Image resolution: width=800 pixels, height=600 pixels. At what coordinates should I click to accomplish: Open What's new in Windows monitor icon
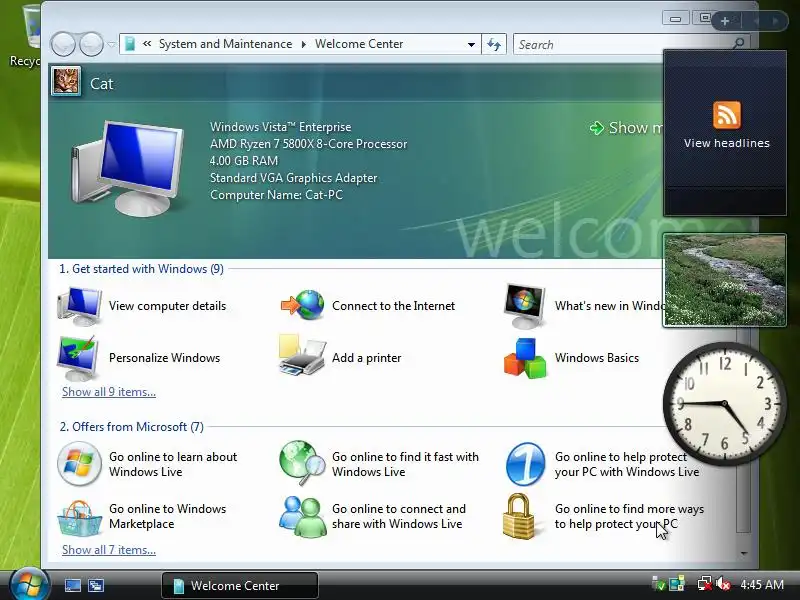(525, 306)
